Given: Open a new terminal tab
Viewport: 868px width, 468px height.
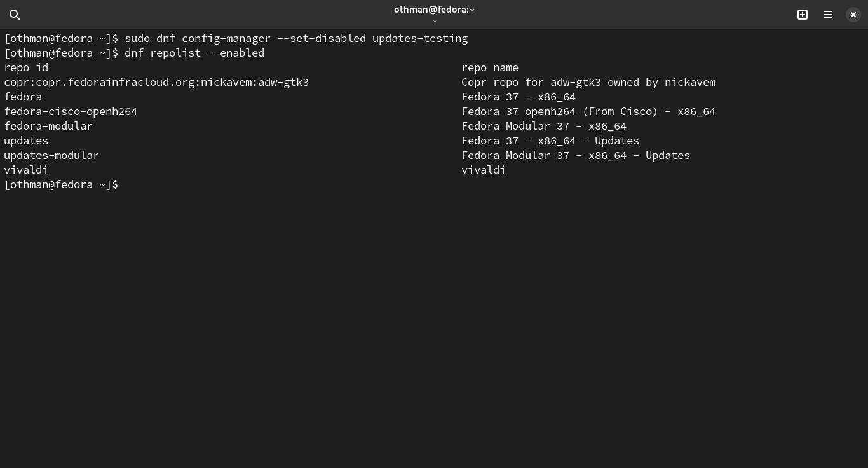Looking at the screenshot, I should click(x=803, y=15).
